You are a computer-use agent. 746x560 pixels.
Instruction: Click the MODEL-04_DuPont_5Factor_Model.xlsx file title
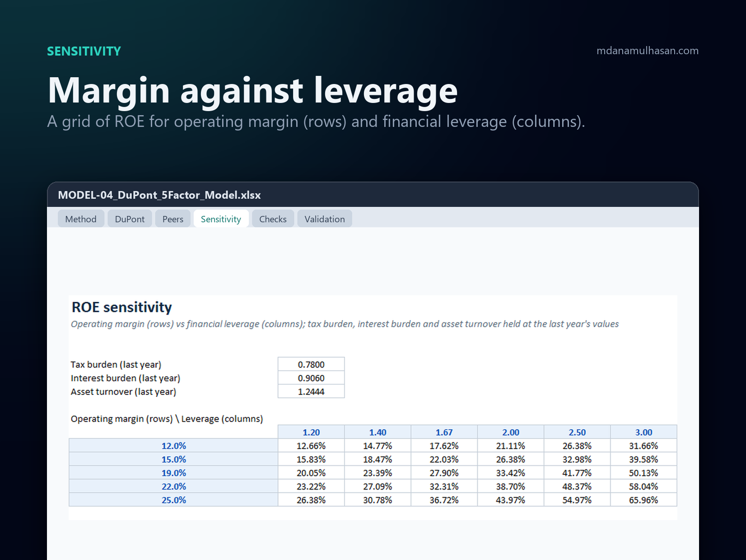point(159,195)
